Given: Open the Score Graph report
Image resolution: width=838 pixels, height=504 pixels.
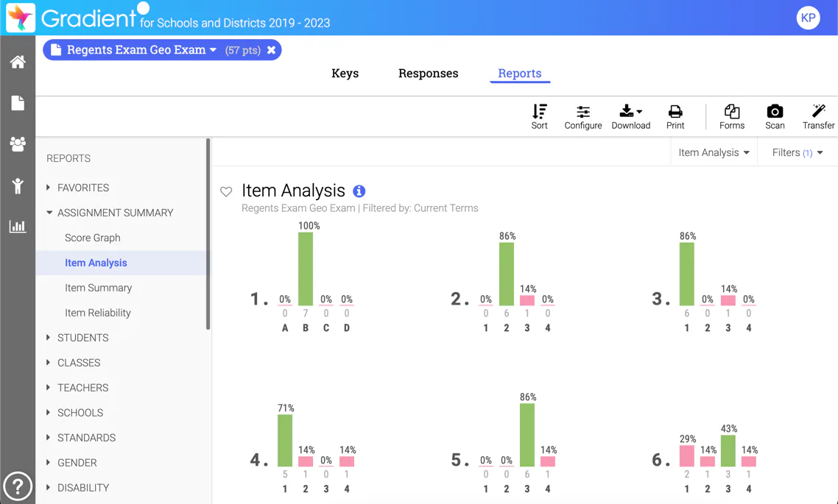Looking at the screenshot, I should [x=93, y=238].
